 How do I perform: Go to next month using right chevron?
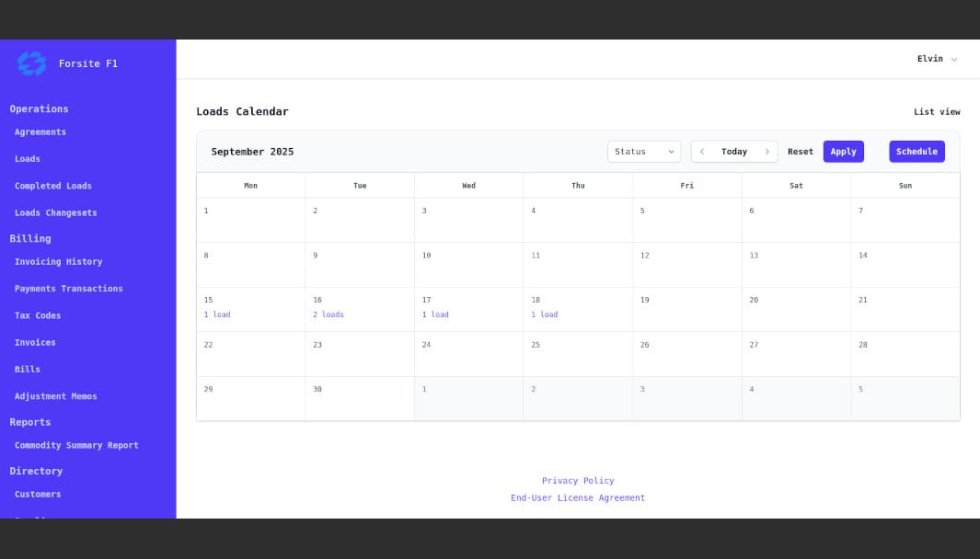[767, 152]
